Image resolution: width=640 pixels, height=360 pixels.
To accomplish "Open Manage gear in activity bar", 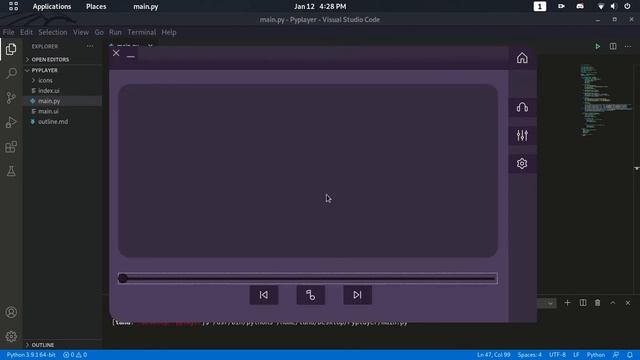I will tap(11, 336).
